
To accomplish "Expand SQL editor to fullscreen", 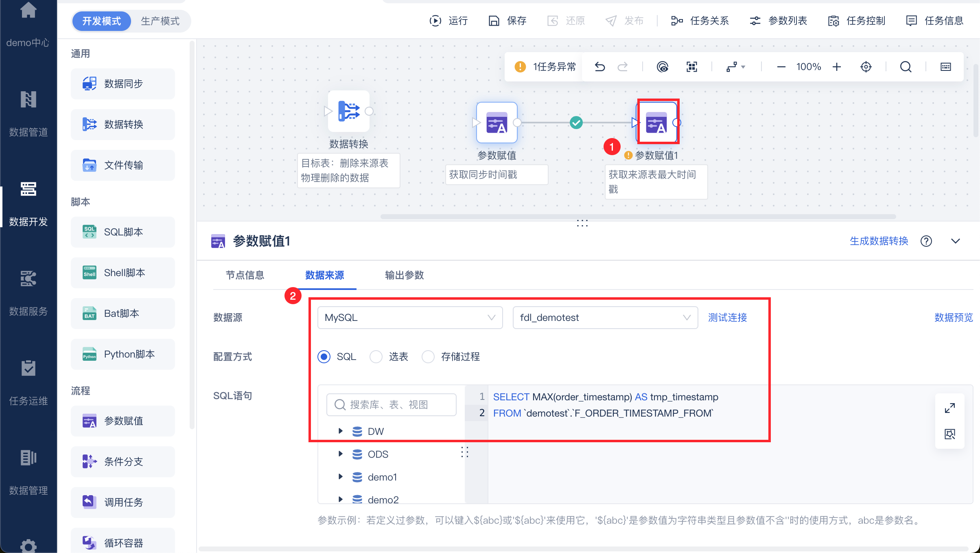I will click(949, 408).
